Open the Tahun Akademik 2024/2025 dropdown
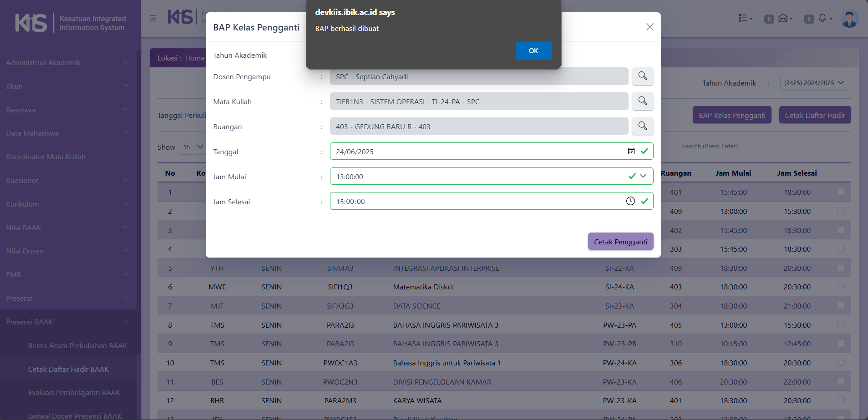The image size is (868, 420). coord(815,83)
